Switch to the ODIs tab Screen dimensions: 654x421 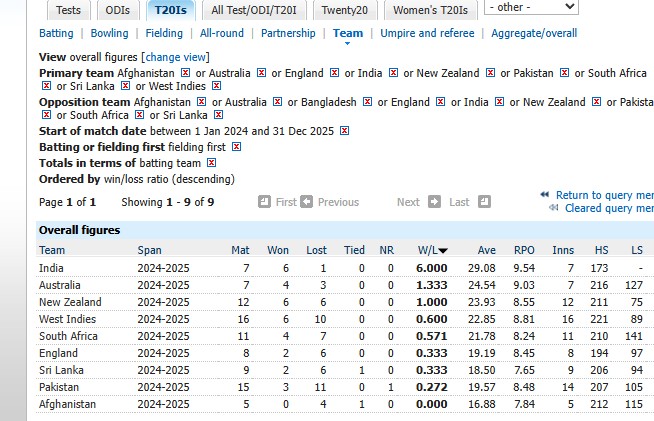pos(118,10)
